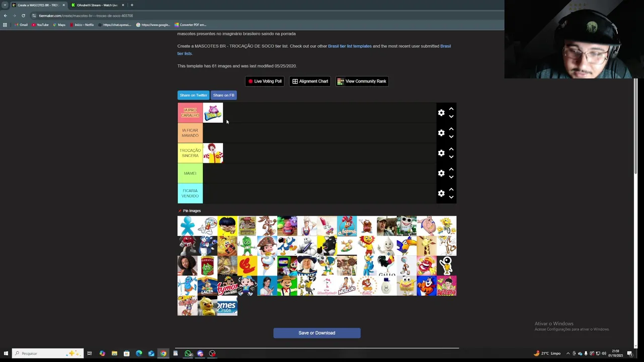Pick the Elefante tomato can image
This screenshot has width=644, height=362.
point(207,265)
